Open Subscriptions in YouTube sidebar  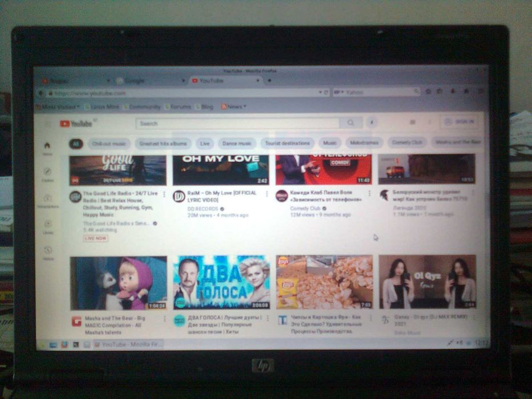48,201
